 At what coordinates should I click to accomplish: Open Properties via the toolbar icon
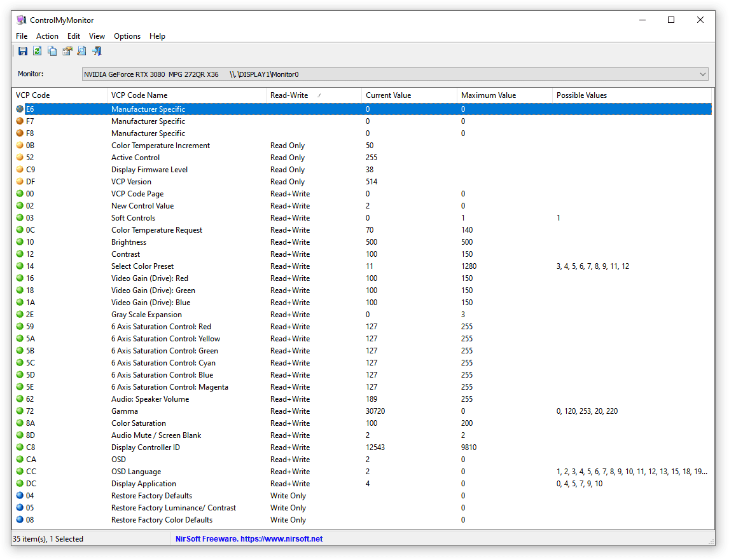coord(67,51)
